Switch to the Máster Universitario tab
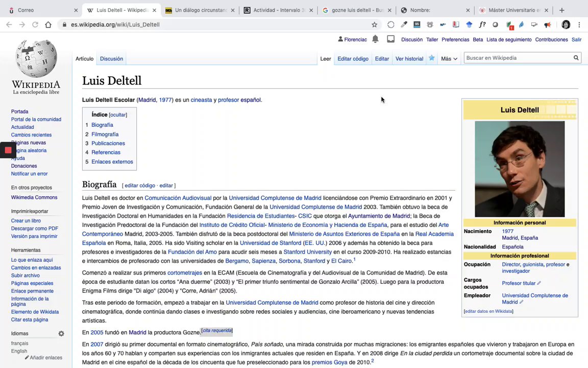588x368 pixels. (514, 10)
